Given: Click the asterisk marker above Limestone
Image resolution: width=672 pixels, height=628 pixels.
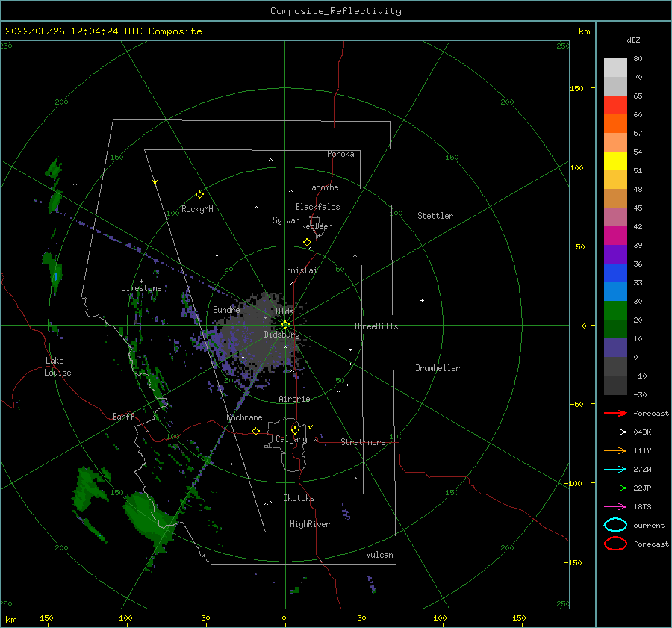Looking at the screenshot, I should [x=141, y=282].
